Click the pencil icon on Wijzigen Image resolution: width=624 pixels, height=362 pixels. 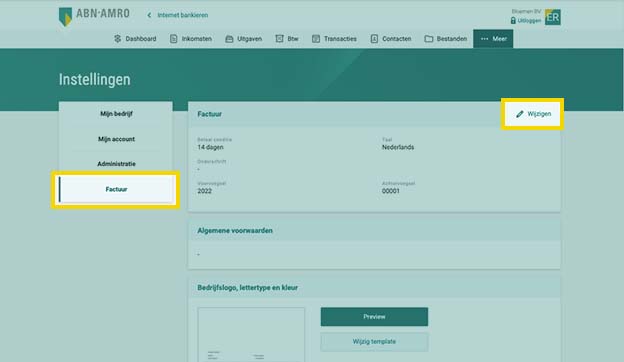click(520, 114)
